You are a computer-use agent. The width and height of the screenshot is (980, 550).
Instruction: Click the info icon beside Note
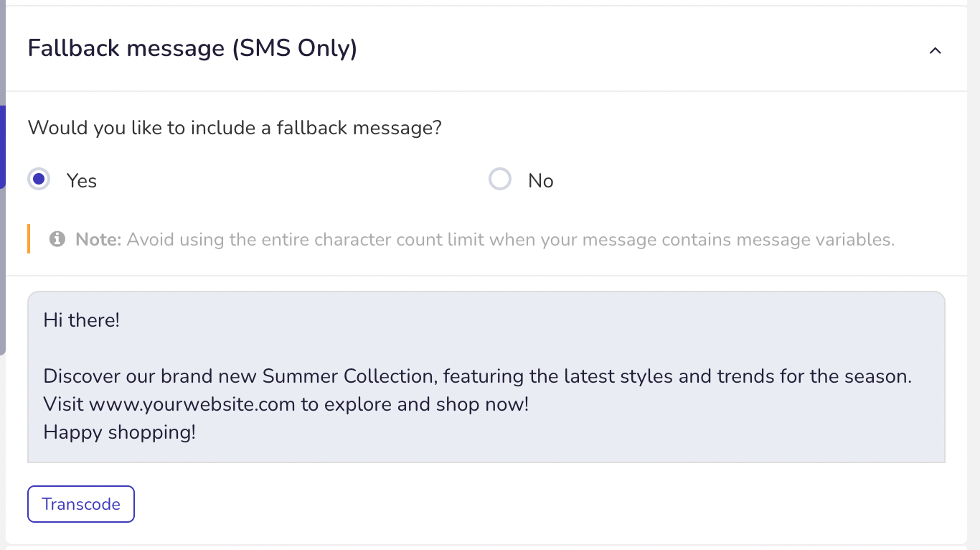(57, 238)
